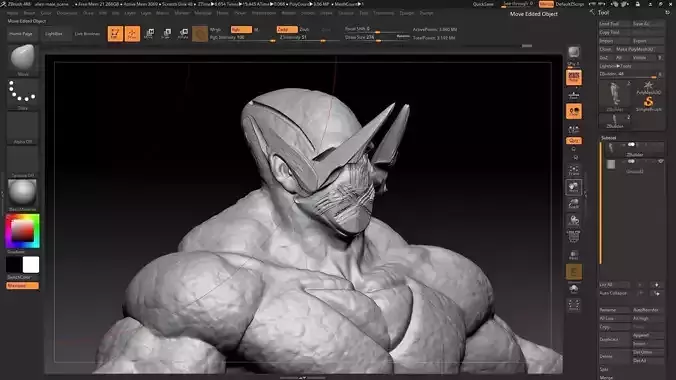
Task: Pick a color in the color picker square
Action: [22, 231]
